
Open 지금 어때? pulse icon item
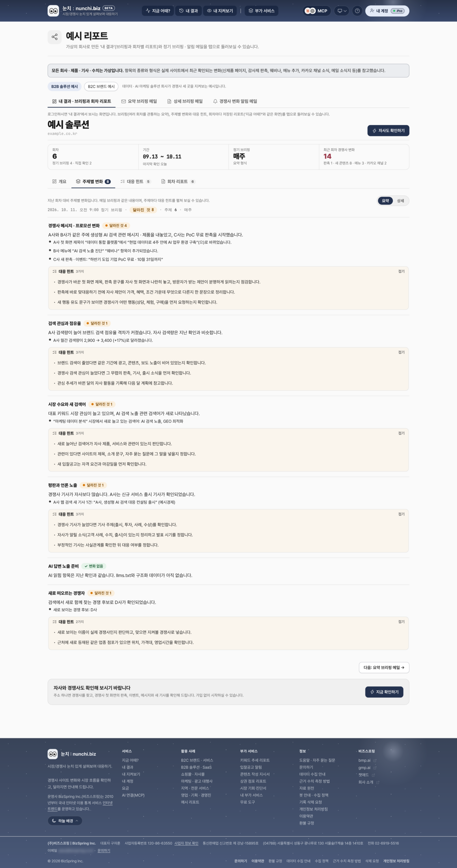point(158,11)
